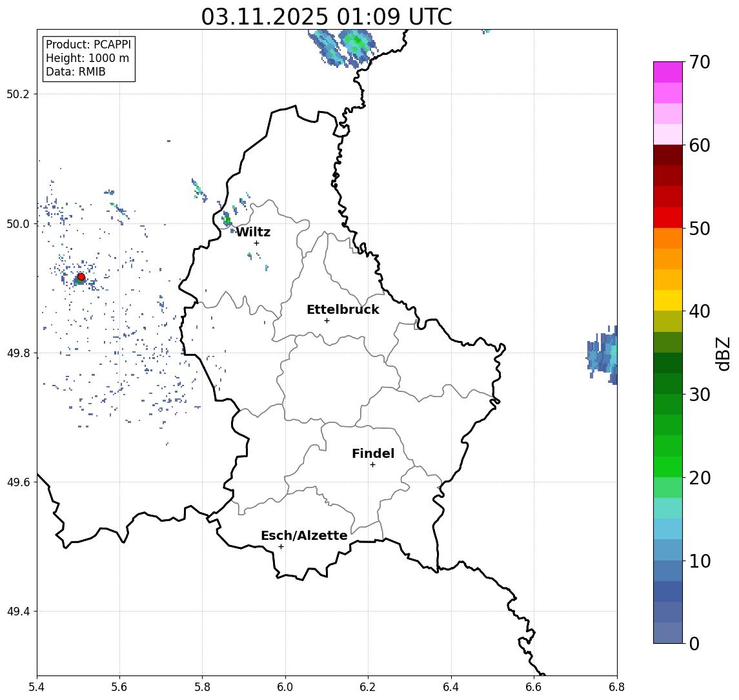The width and height of the screenshot is (739, 700).
Task: Click the 40 tick label on colorbar
Action: pyautogui.click(x=700, y=311)
